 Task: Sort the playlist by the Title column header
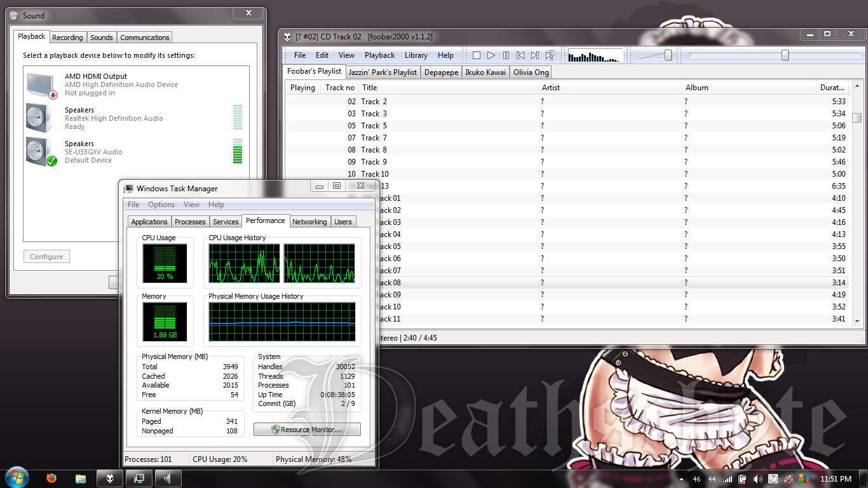point(447,88)
